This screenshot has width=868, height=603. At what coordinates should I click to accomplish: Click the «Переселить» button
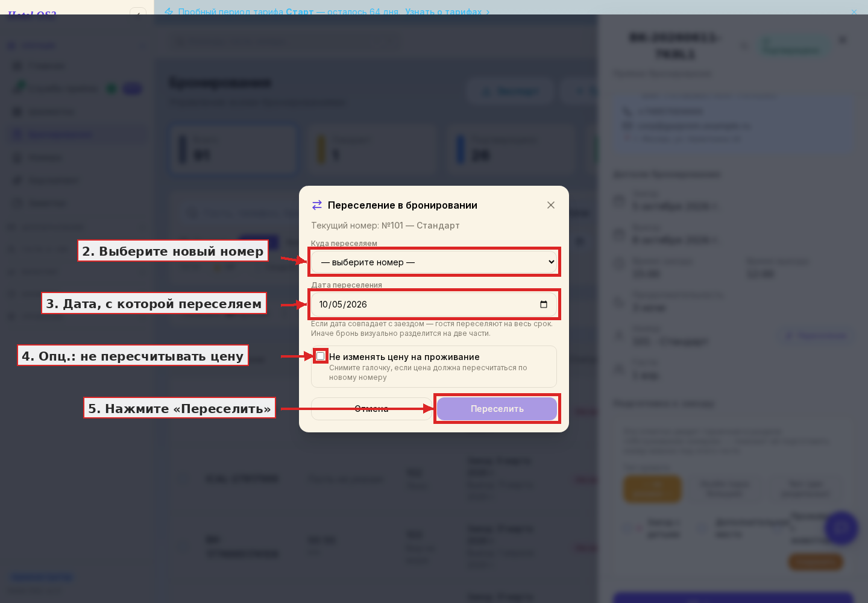[497, 409]
